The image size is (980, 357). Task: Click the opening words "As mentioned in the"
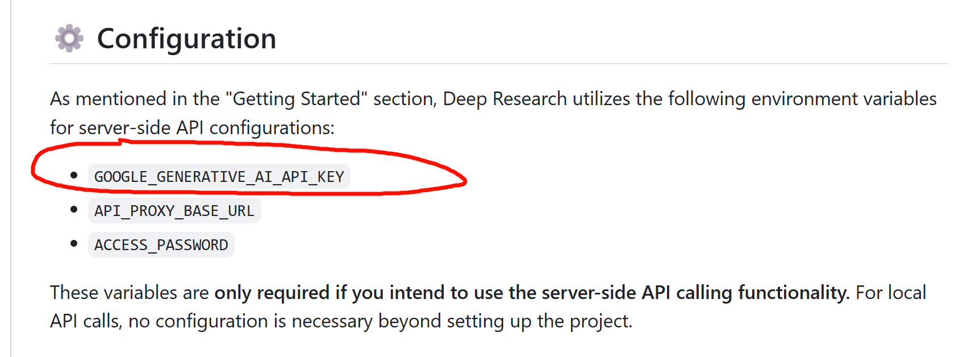click(135, 99)
